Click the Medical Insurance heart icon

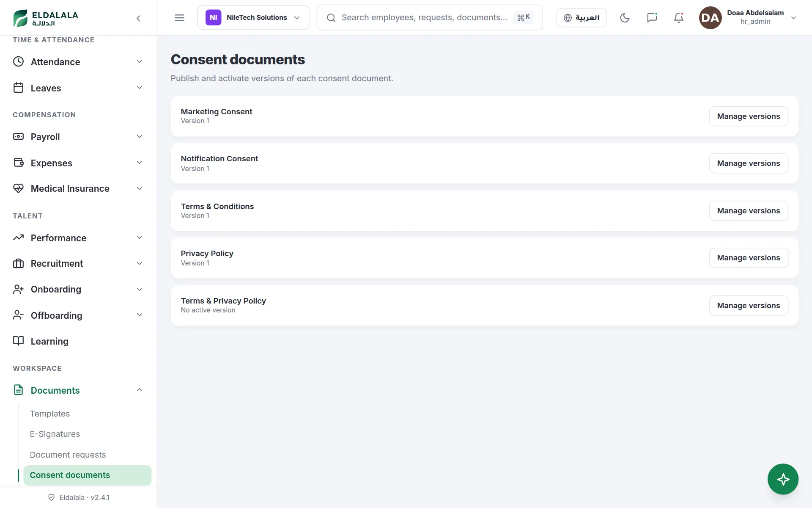point(18,188)
